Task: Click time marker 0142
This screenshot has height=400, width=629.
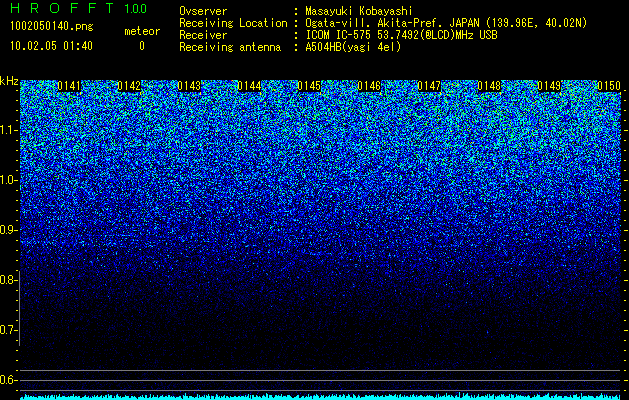Action: point(129,86)
